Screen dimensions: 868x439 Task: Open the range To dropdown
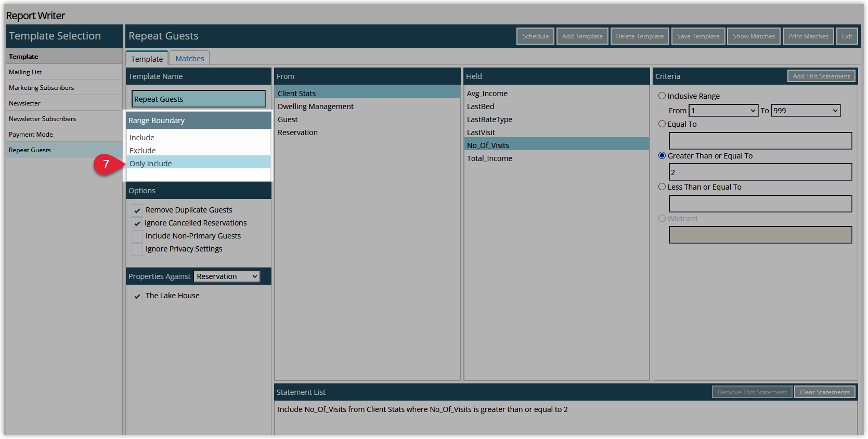(806, 111)
